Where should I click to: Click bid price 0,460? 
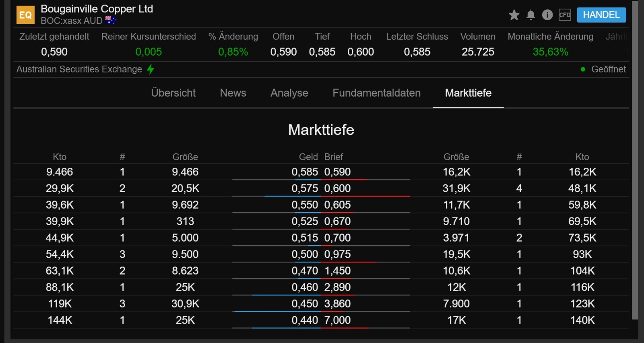pyautogui.click(x=305, y=287)
